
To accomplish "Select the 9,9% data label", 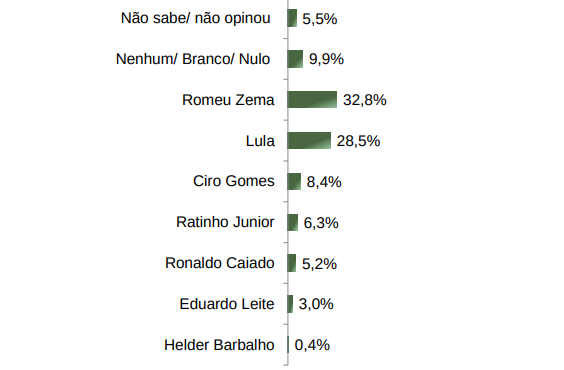I will click(326, 59).
